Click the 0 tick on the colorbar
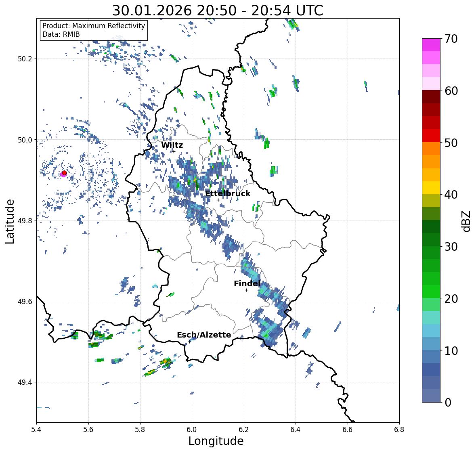This screenshot has height=451, width=476. coord(448,403)
